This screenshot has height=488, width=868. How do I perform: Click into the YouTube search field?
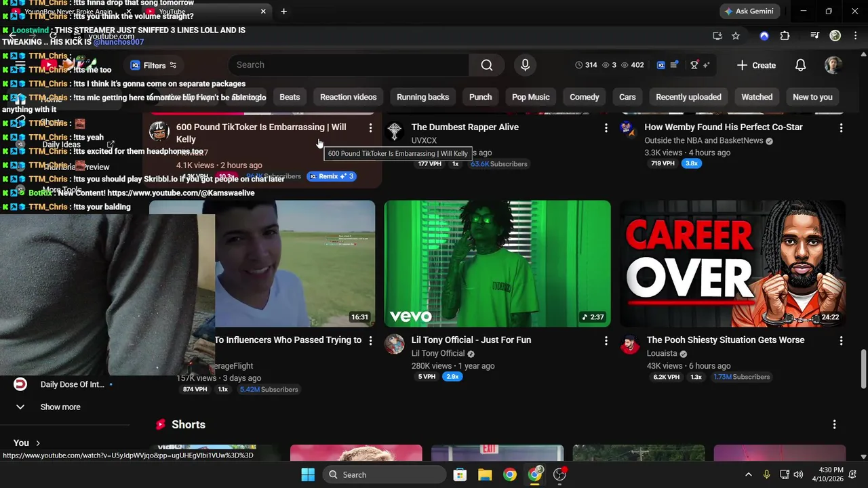[x=349, y=65]
